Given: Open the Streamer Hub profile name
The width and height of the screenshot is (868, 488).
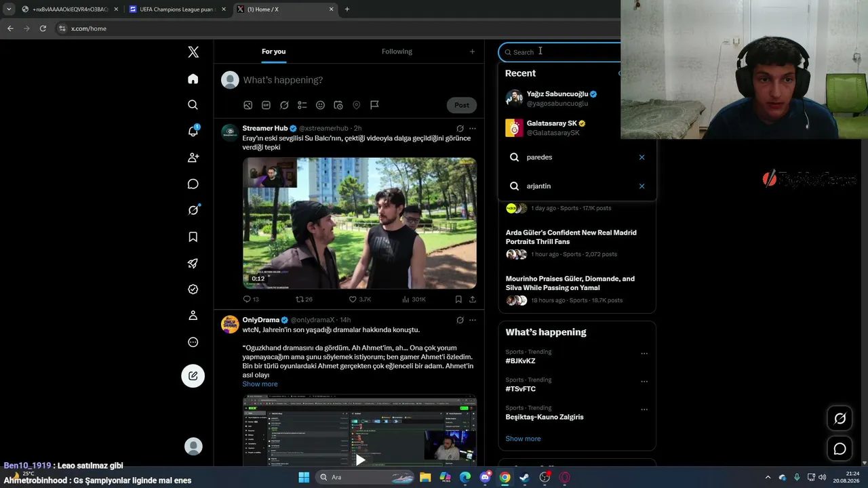Looking at the screenshot, I should click(265, 128).
